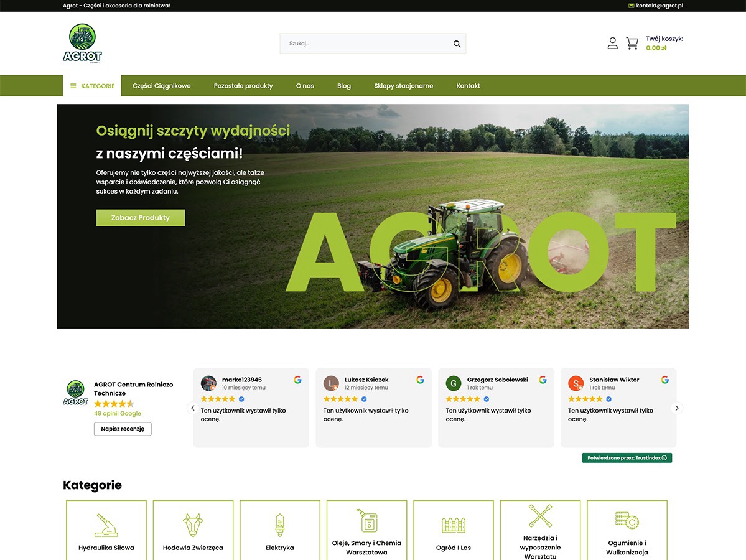
Task: Click marko123946's avatar picture
Action: pos(208,383)
